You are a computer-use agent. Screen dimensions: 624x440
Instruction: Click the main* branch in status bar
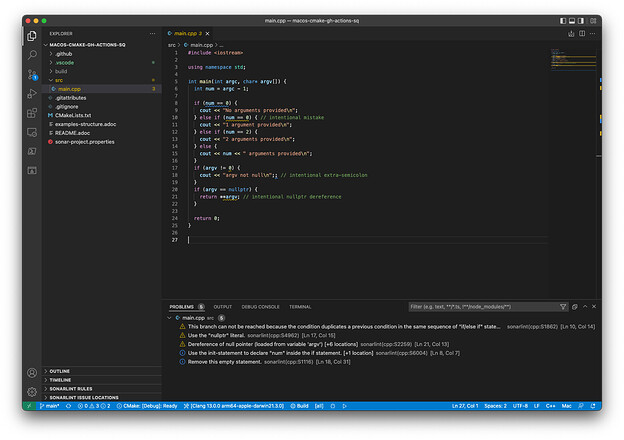pyautogui.click(x=50, y=406)
